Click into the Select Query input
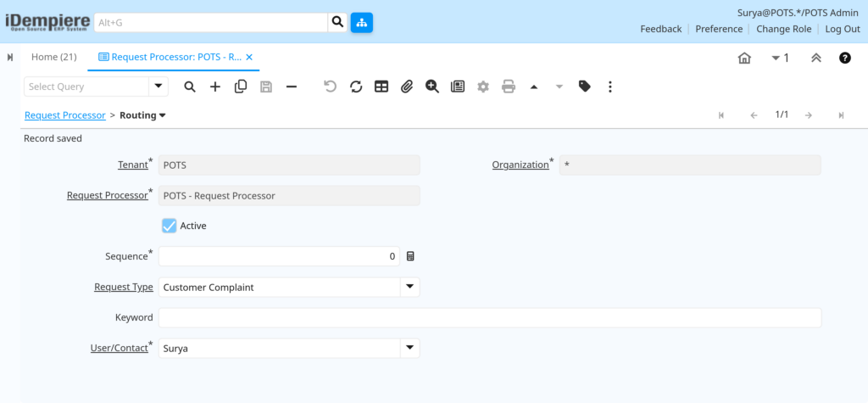This screenshot has height=403, width=868. point(86,87)
